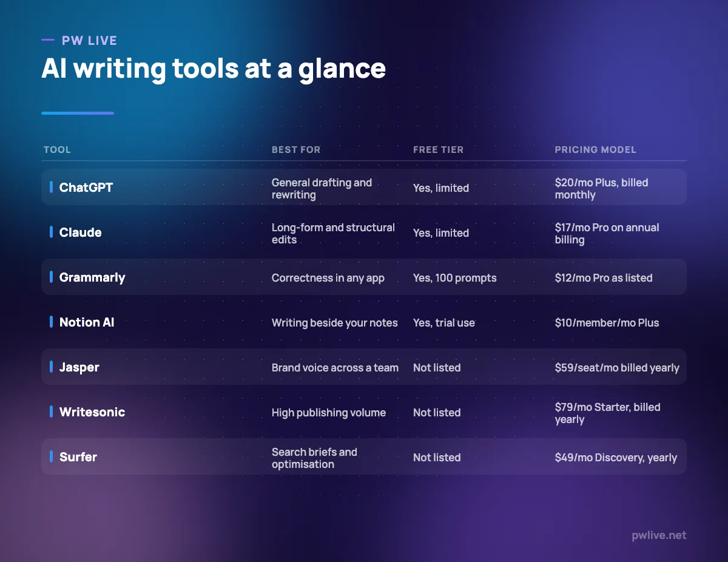Click 'Brand voice across a team' cell
Image resolution: width=728 pixels, height=562 pixels.
tap(335, 368)
